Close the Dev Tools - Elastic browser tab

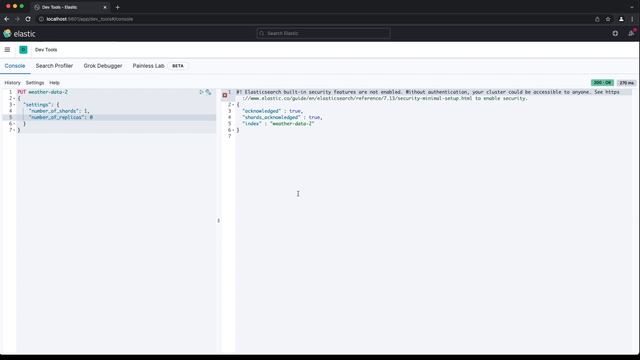click(105, 7)
